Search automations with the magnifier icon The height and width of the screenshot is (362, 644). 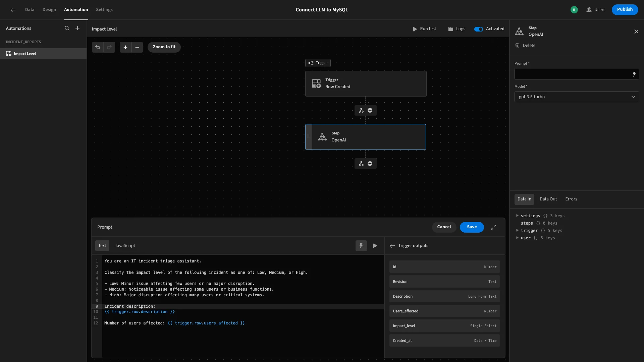[67, 28]
